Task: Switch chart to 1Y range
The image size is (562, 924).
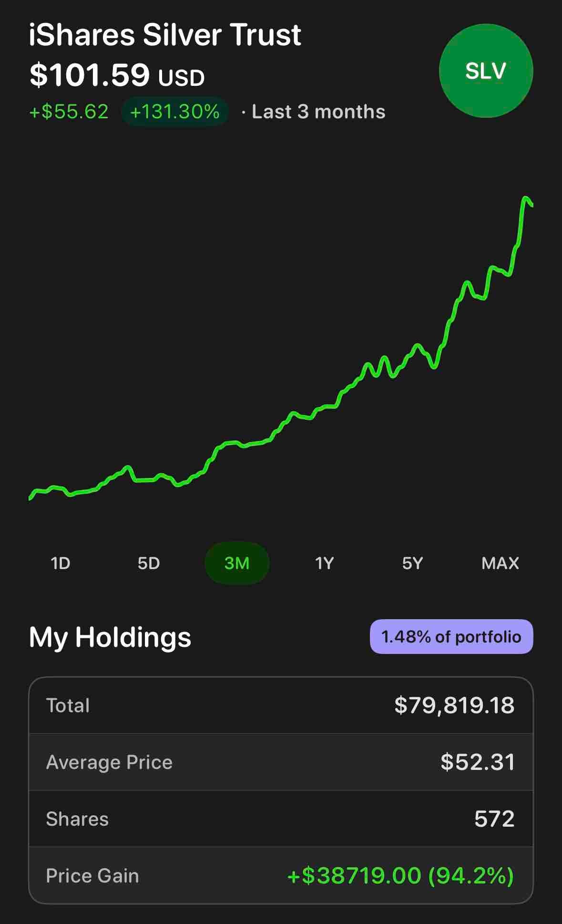Action: pyautogui.click(x=325, y=563)
